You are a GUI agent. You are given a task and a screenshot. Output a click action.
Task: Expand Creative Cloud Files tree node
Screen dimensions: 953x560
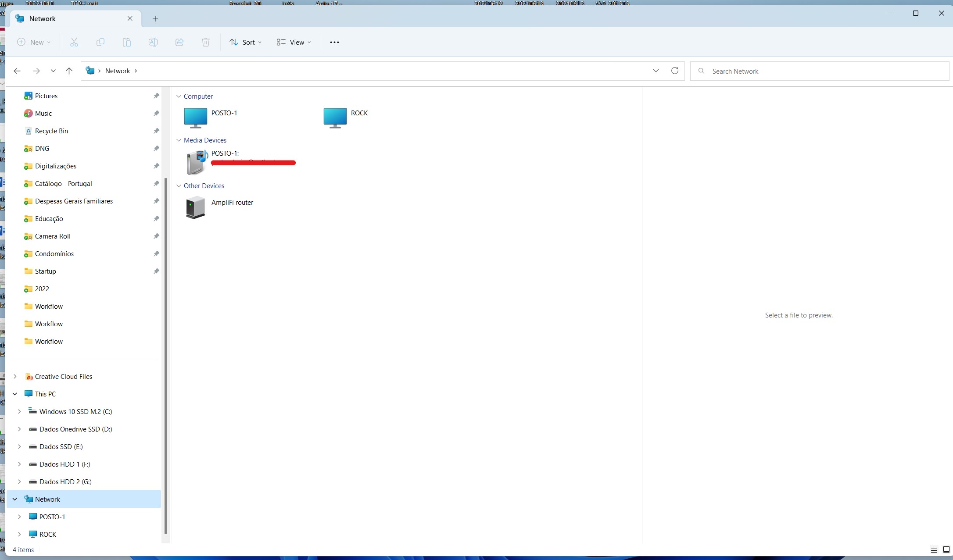click(15, 376)
